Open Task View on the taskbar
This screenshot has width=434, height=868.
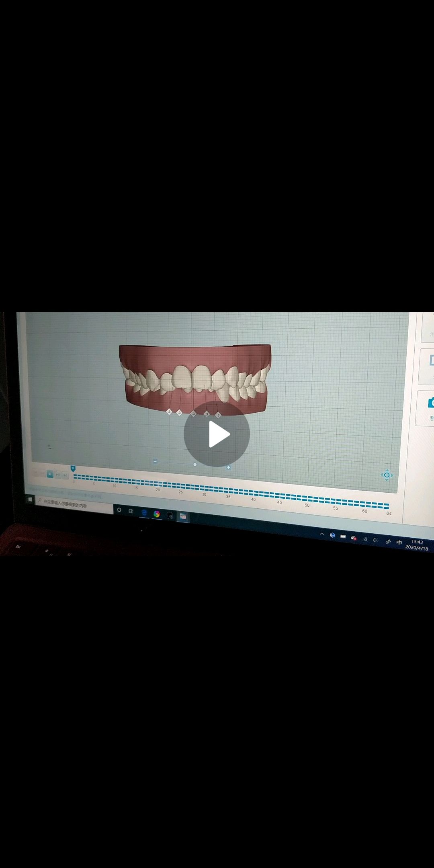[131, 511]
